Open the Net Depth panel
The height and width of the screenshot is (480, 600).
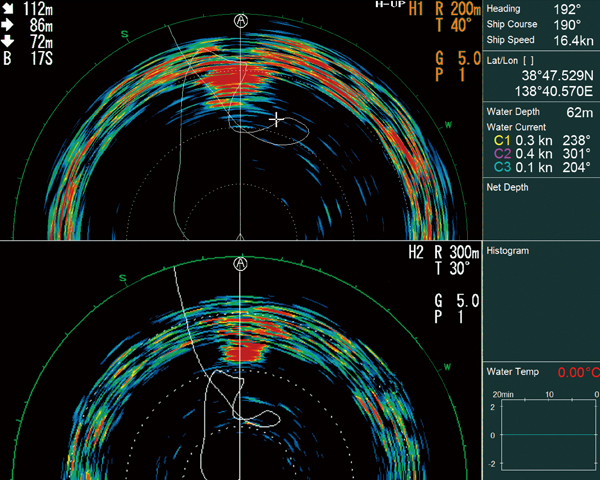click(507, 187)
